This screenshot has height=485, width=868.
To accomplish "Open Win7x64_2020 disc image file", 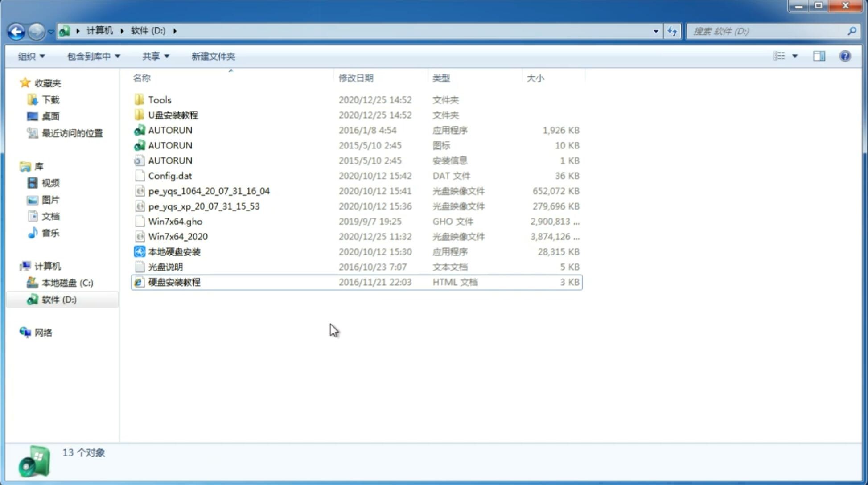I will coord(177,236).
